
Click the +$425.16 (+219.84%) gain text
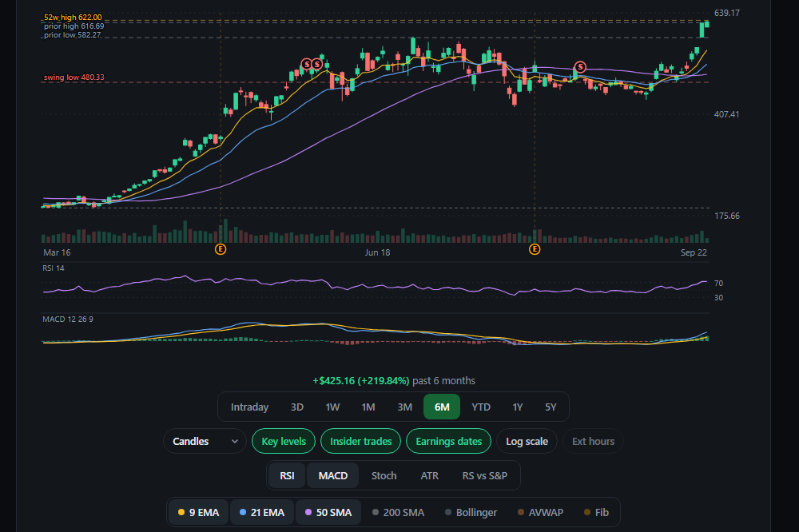361,381
